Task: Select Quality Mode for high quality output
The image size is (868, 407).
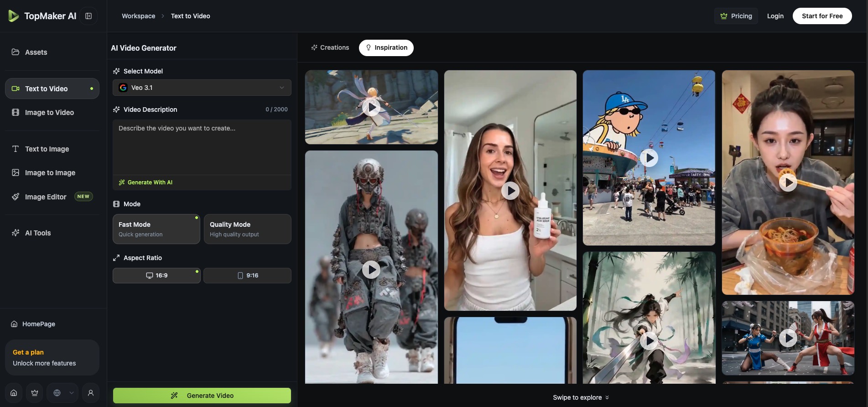Action: point(247,229)
